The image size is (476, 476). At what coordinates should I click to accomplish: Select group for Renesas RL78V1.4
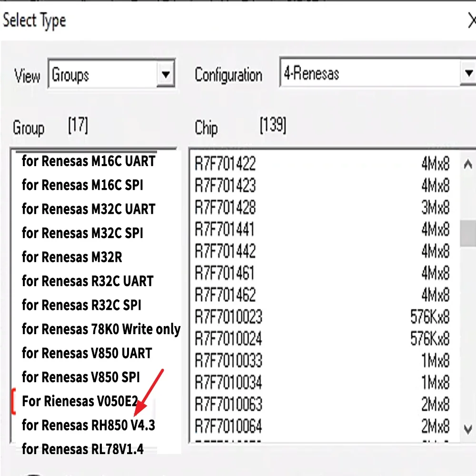(82, 449)
